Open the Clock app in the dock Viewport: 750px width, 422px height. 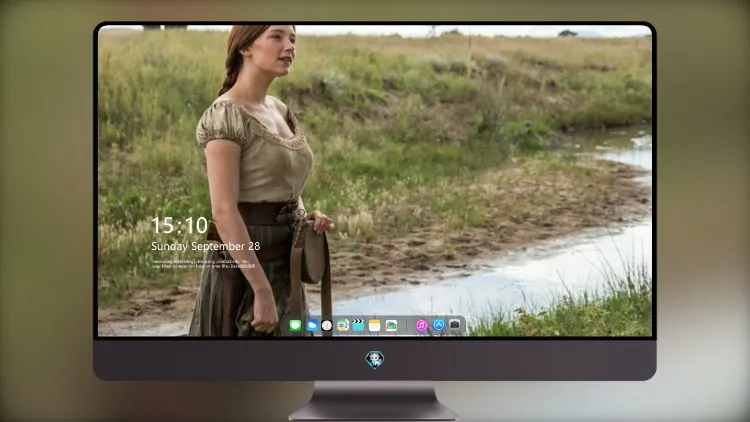coord(327,326)
